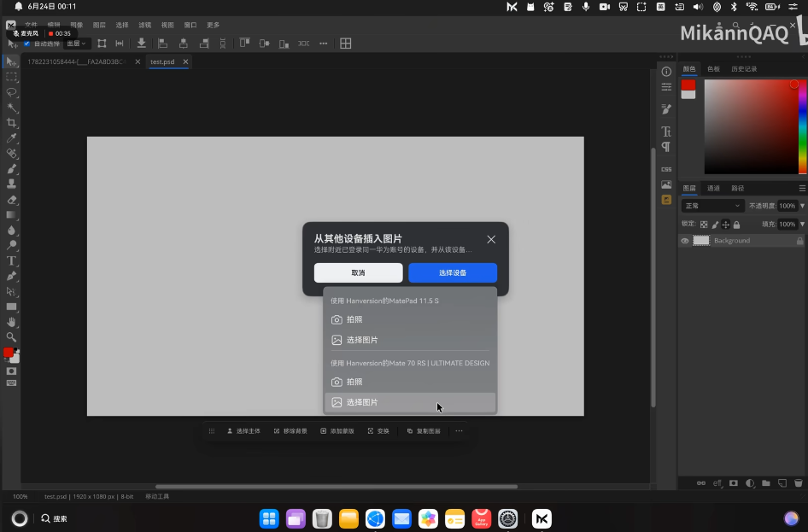Select the Eyedropper tool
This screenshot has width=808, height=532.
pos(11,138)
